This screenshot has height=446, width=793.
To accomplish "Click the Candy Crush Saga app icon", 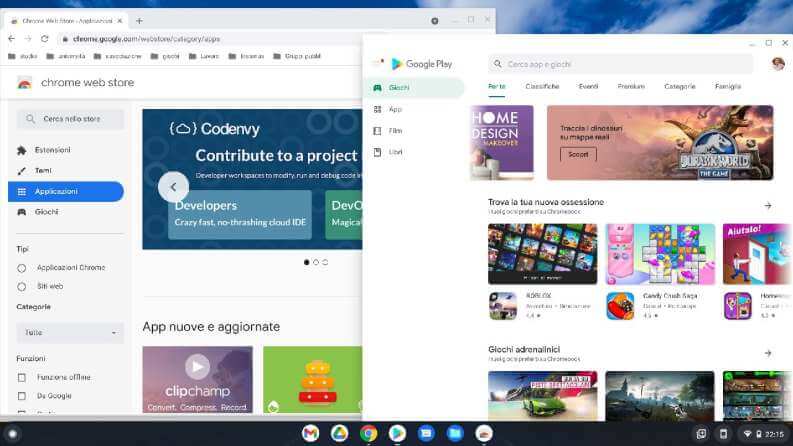I will coord(620,305).
